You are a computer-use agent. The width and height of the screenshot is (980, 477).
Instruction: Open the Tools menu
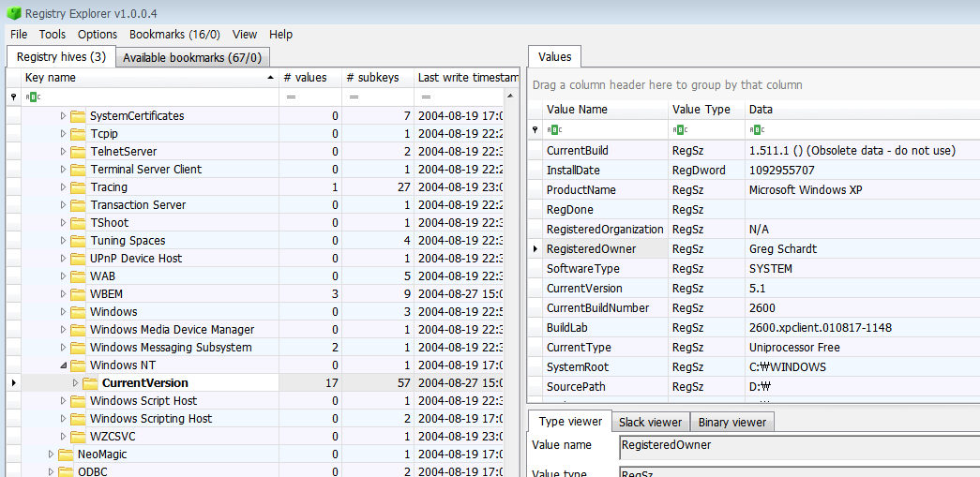pyautogui.click(x=53, y=35)
